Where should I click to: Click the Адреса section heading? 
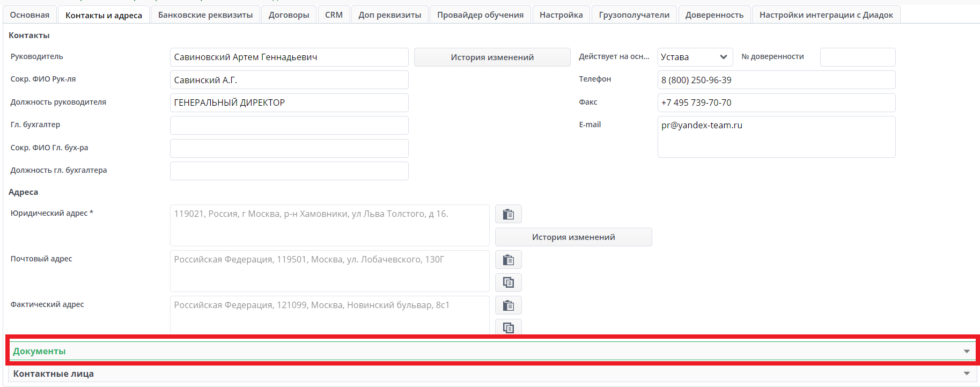[x=23, y=192]
